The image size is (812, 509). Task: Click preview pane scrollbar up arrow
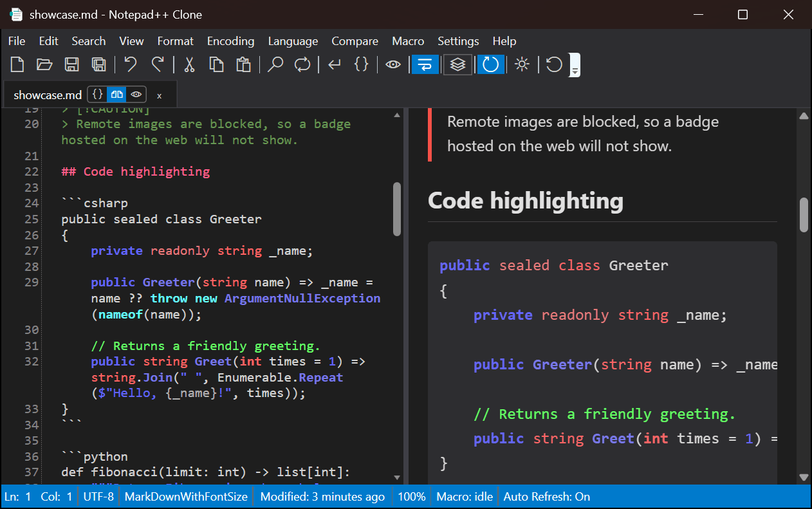pos(804,116)
